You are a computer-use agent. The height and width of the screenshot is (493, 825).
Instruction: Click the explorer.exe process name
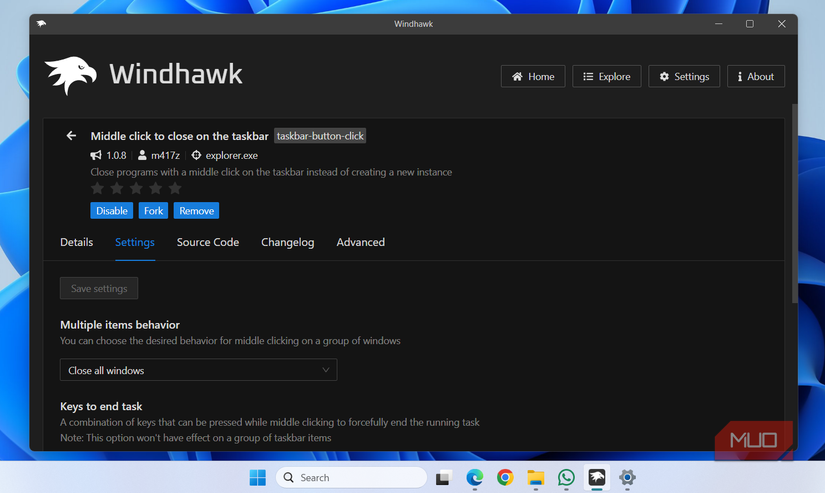[232, 155]
